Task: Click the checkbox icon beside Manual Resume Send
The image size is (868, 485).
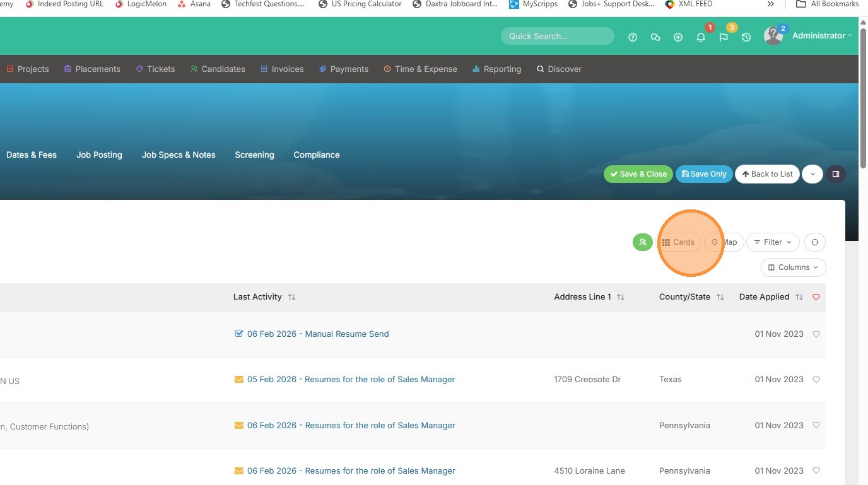Action: [x=239, y=334]
